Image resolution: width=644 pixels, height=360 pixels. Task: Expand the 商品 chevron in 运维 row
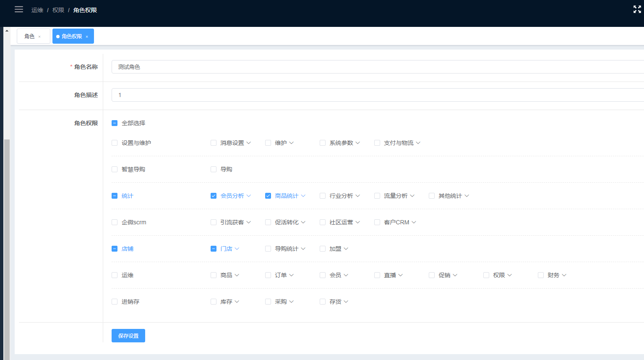coord(237,275)
